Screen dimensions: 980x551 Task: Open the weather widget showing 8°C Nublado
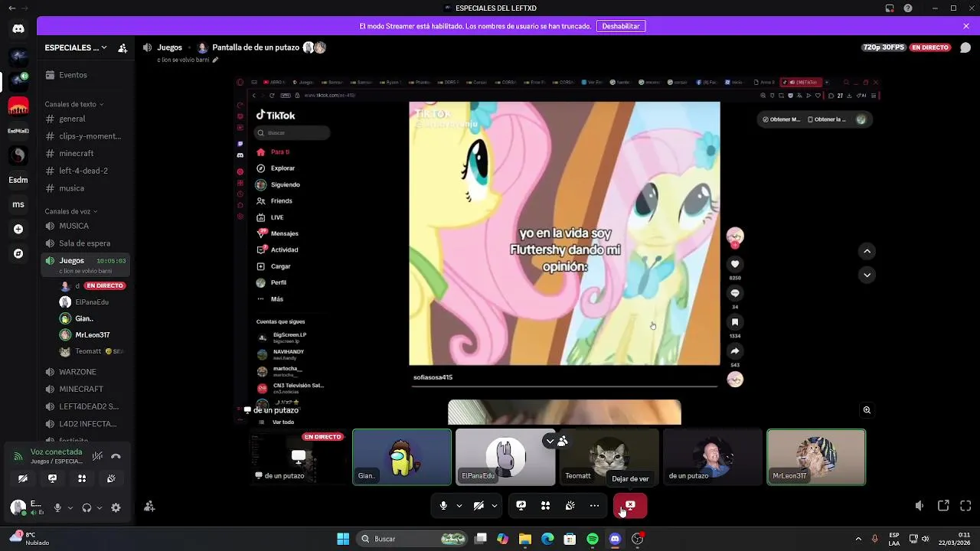tap(29, 539)
